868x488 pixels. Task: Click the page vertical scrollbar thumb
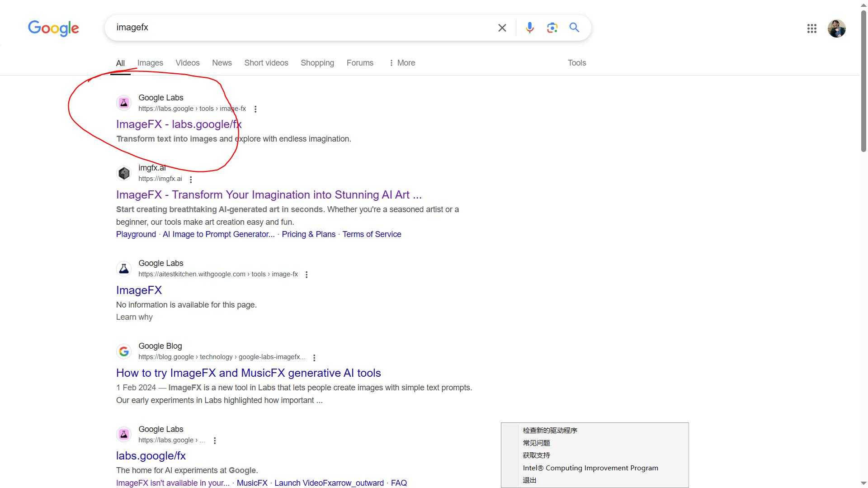click(x=863, y=81)
